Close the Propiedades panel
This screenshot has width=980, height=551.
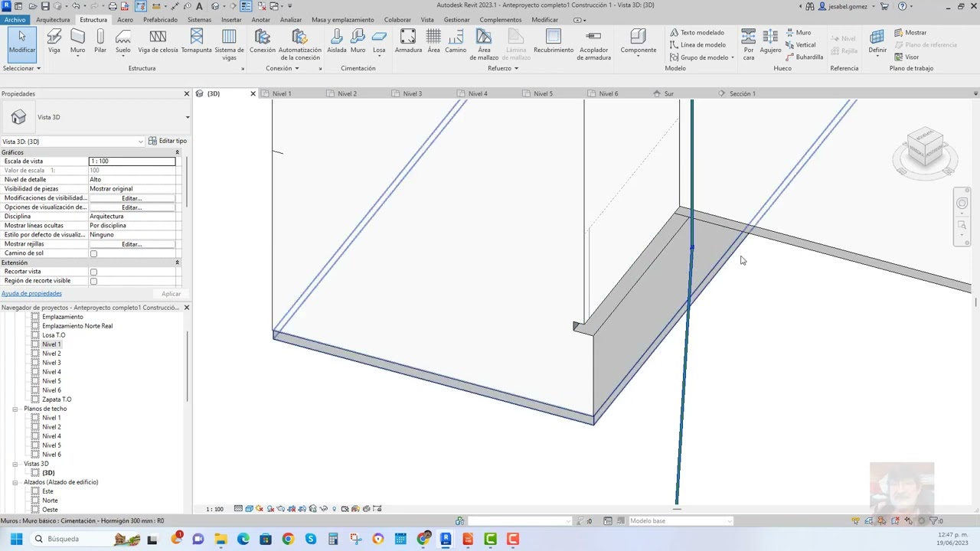click(186, 93)
